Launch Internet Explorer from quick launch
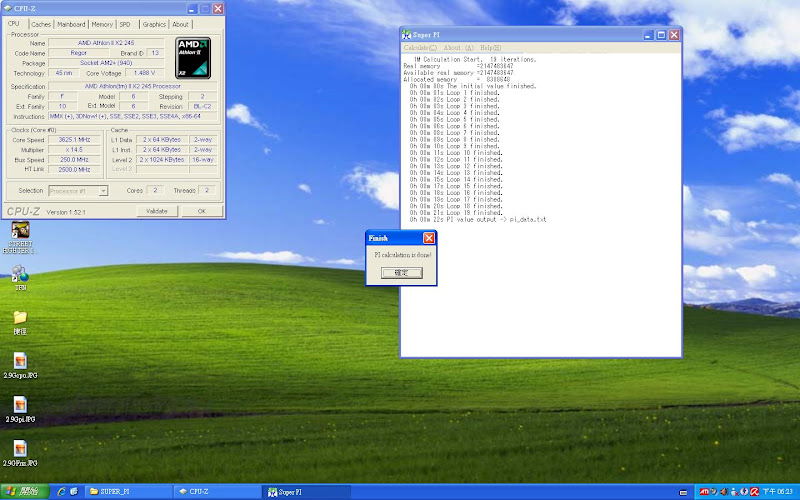The image size is (800, 500). [x=62, y=491]
